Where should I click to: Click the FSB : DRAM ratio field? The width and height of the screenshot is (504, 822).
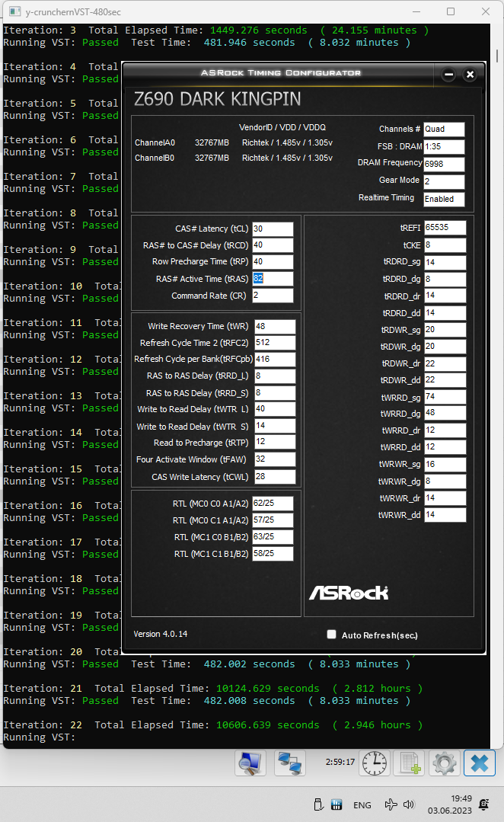point(444,147)
